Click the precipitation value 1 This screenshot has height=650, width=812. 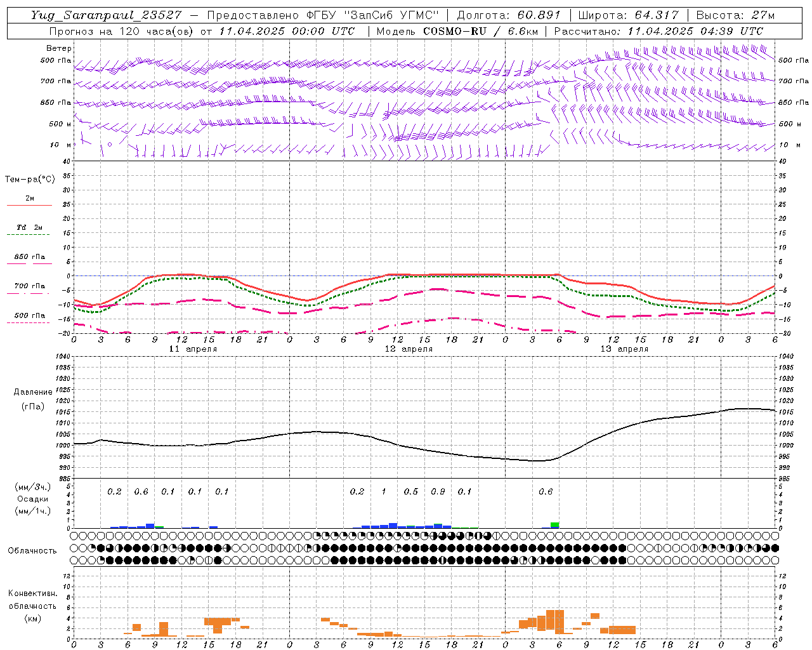pyautogui.click(x=383, y=492)
